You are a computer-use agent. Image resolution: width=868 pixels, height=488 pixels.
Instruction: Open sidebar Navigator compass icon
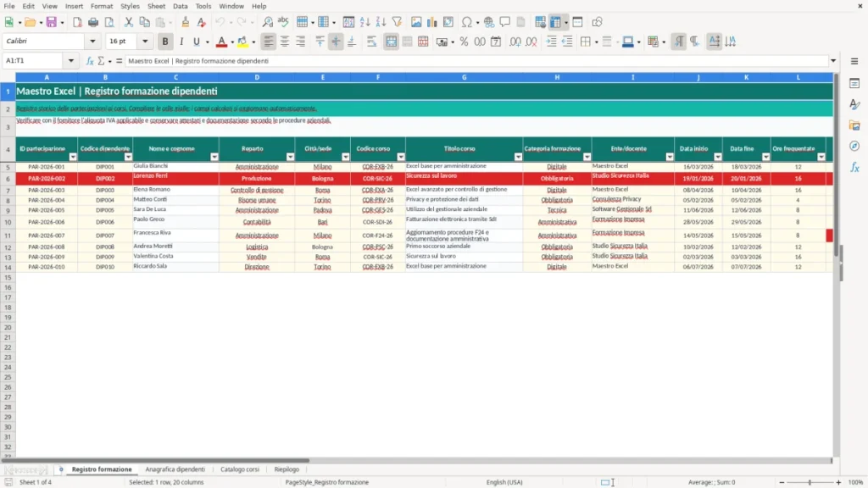[x=854, y=146]
